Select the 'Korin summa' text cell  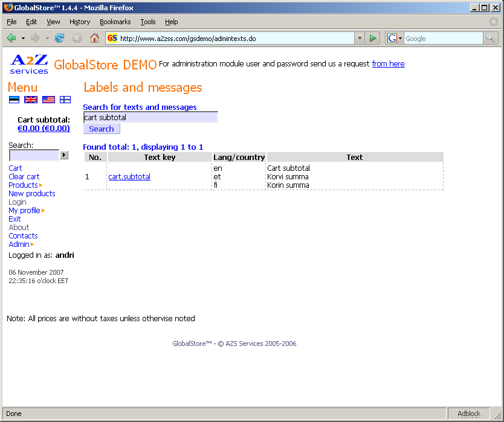(x=288, y=185)
